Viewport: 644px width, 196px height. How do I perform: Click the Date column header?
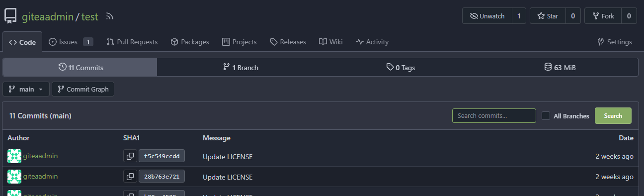(626, 138)
